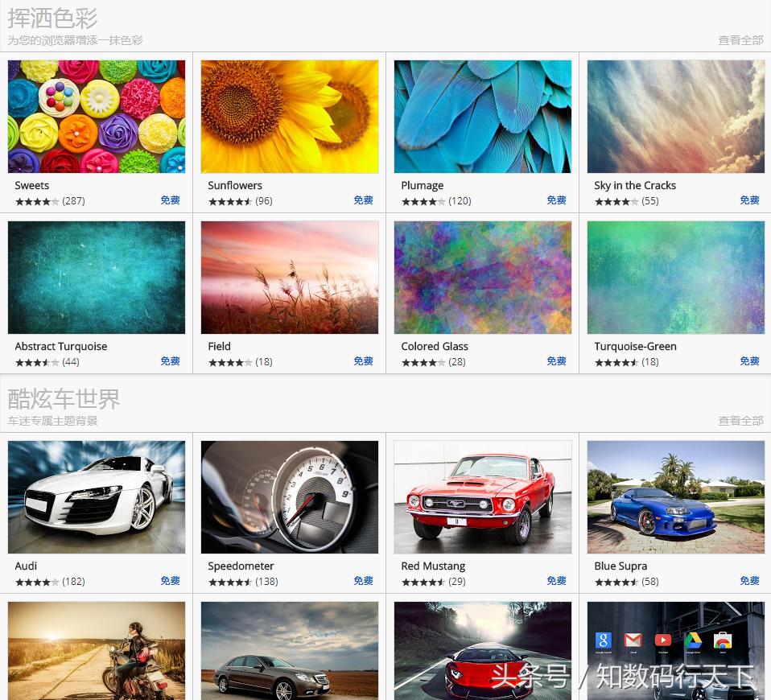Screen dimensions: 771x700
Task: Click the Red Mustang title text
Action: pos(433,566)
